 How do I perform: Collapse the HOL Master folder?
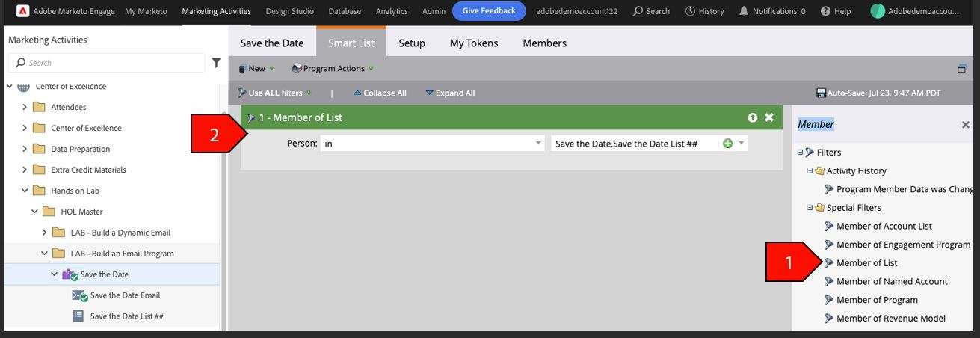pyautogui.click(x=34, y=212)
